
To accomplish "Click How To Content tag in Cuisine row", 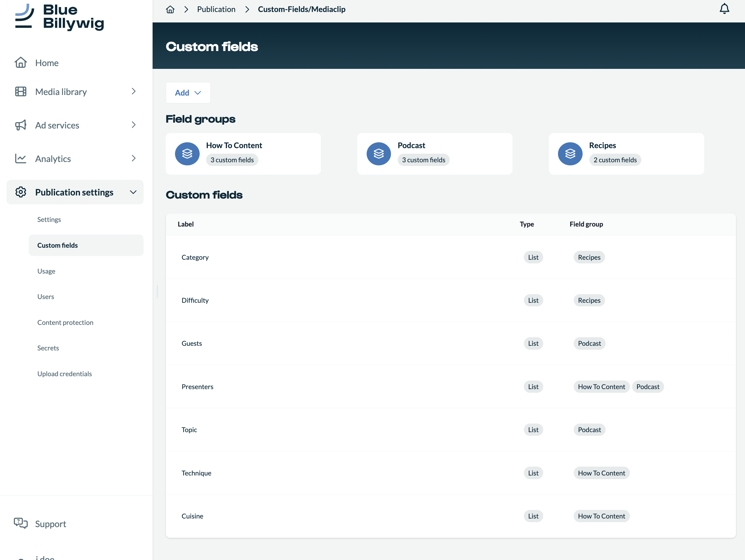I will (601, 516).
